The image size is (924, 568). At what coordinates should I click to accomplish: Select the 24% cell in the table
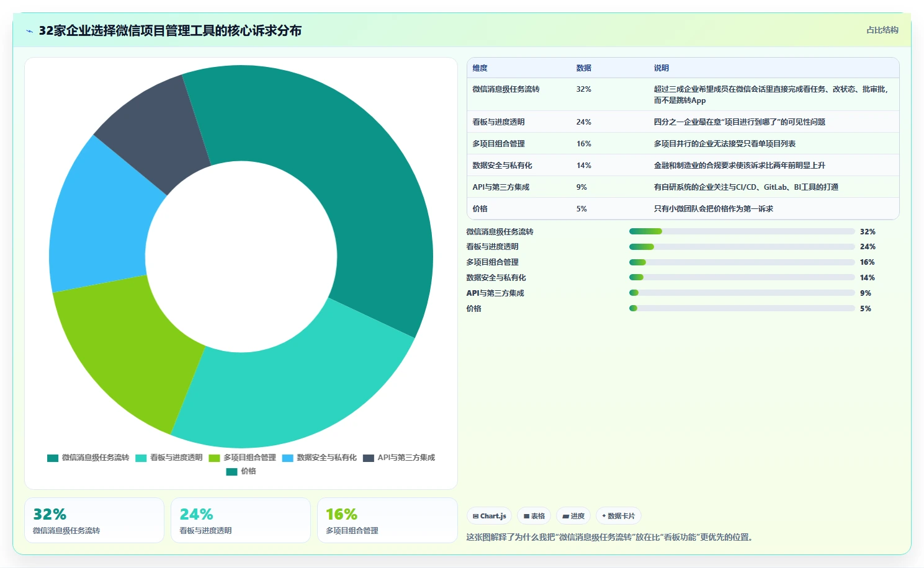[584, 122]
